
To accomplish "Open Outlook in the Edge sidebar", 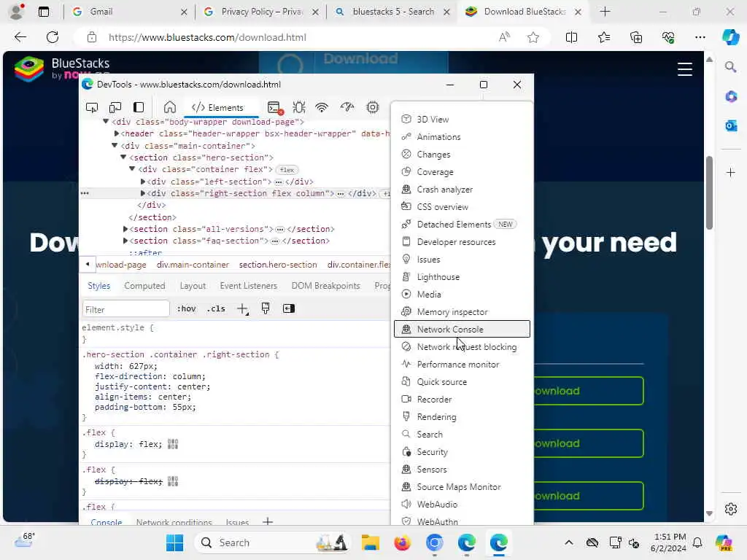I will click(x=731, y=125).
